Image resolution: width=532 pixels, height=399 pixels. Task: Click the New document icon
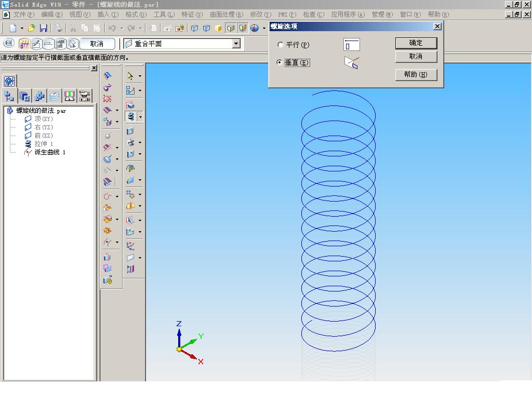pos(12,28)
